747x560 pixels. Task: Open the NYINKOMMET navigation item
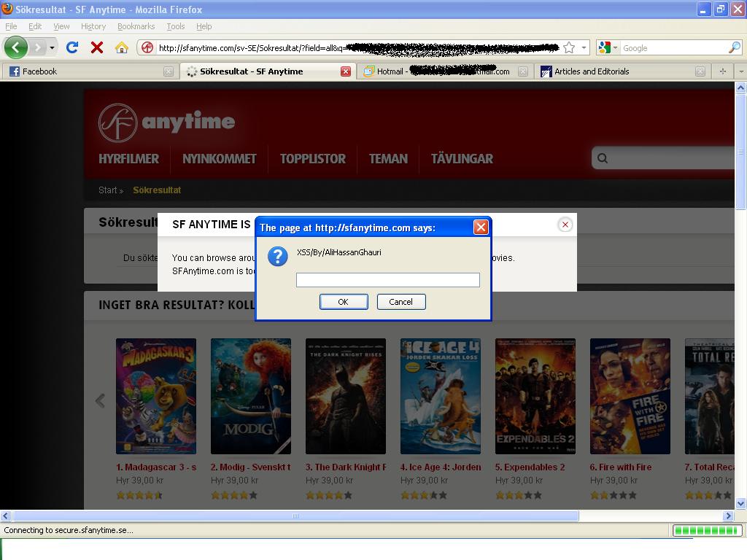(x=219, y=158)
